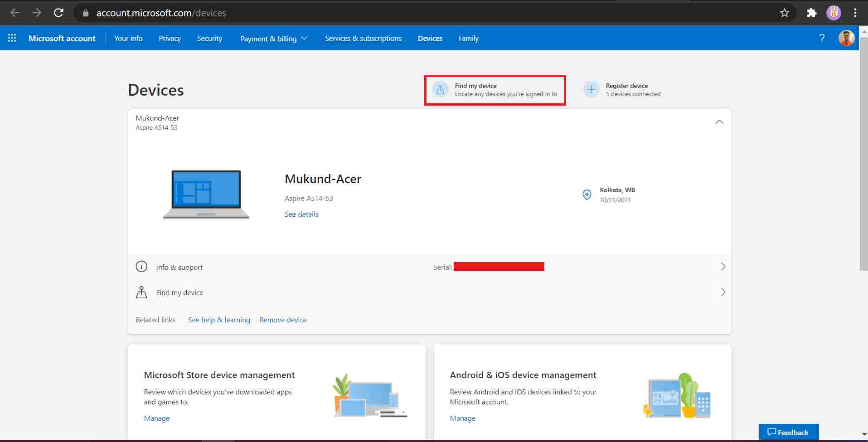Select the Devices tab
This screenshot has height=442, width=868.
click(430, 38)
